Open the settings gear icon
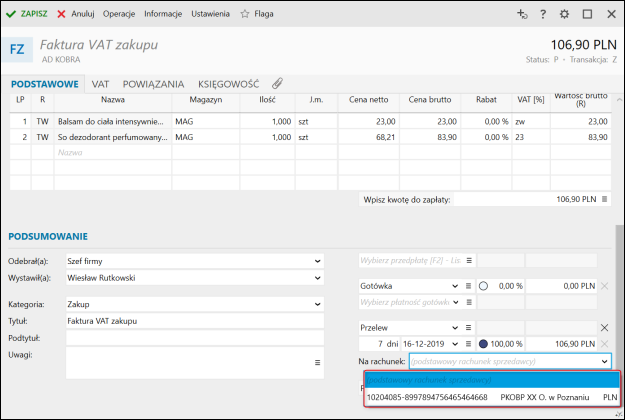 point(564,14)
